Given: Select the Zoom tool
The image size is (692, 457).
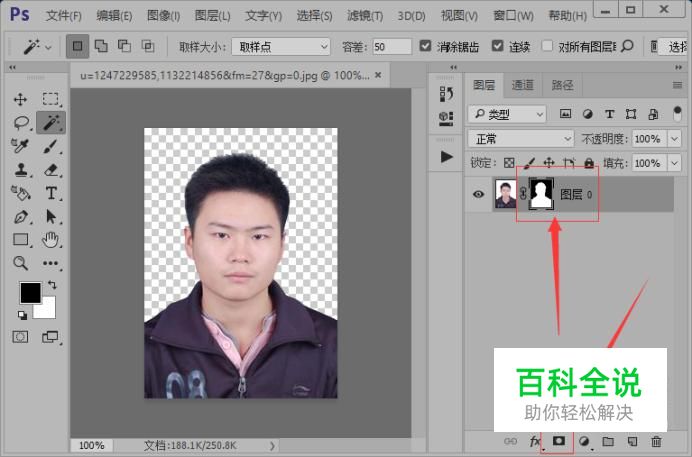Looking at the screenshot, I should coord(20,263).
